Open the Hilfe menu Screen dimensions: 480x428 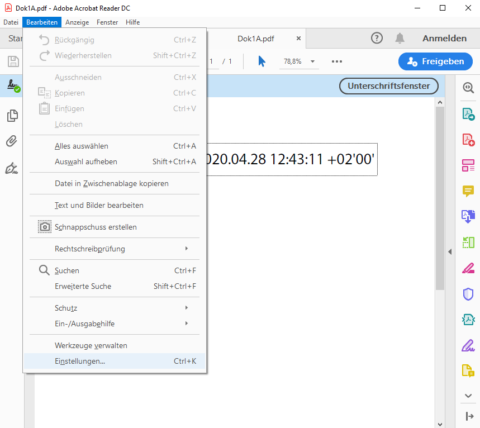[133, 22]
